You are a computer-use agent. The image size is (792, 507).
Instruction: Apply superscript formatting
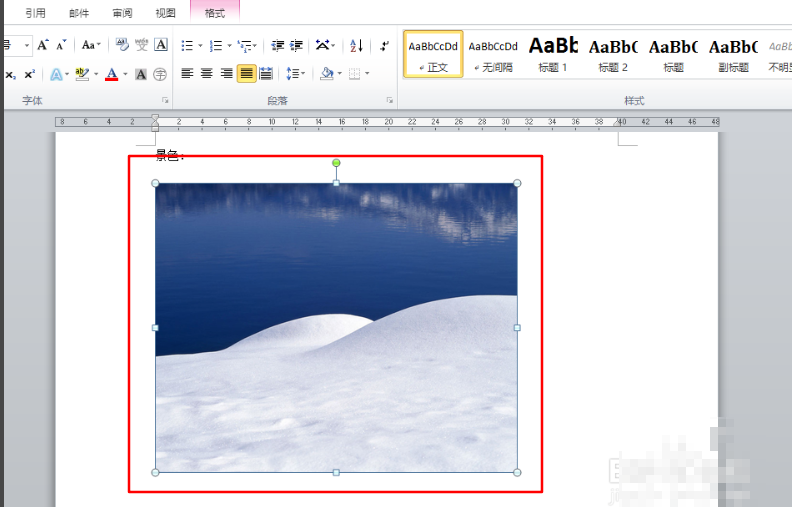click(30, 74)
